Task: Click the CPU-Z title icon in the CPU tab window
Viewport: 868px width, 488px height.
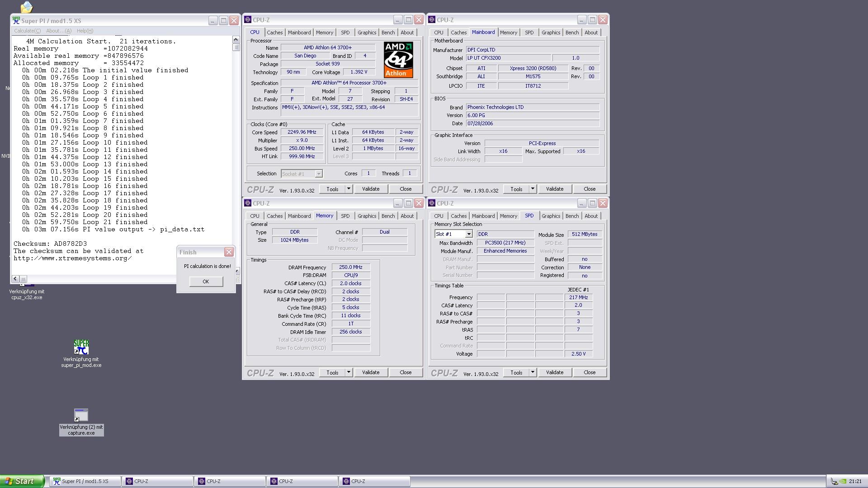Action: point(248,20)
